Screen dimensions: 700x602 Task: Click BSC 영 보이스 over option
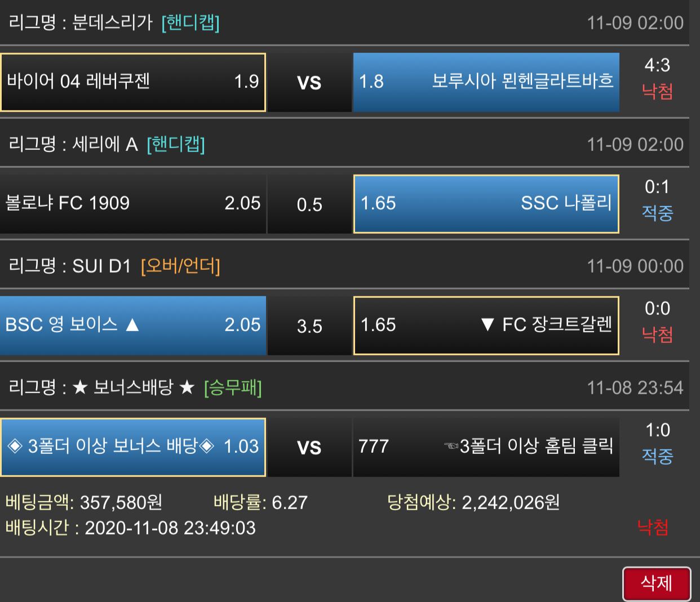pos(133,325)
